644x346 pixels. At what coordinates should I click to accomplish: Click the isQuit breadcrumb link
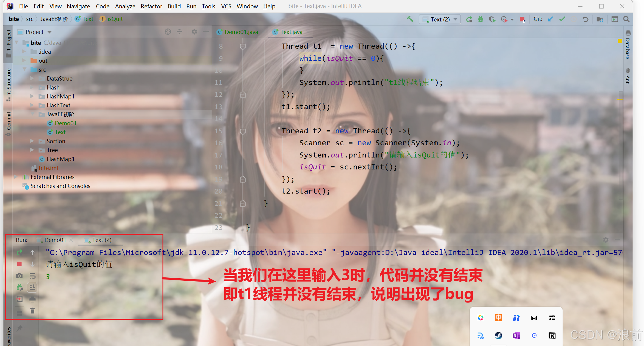point(114,18)
